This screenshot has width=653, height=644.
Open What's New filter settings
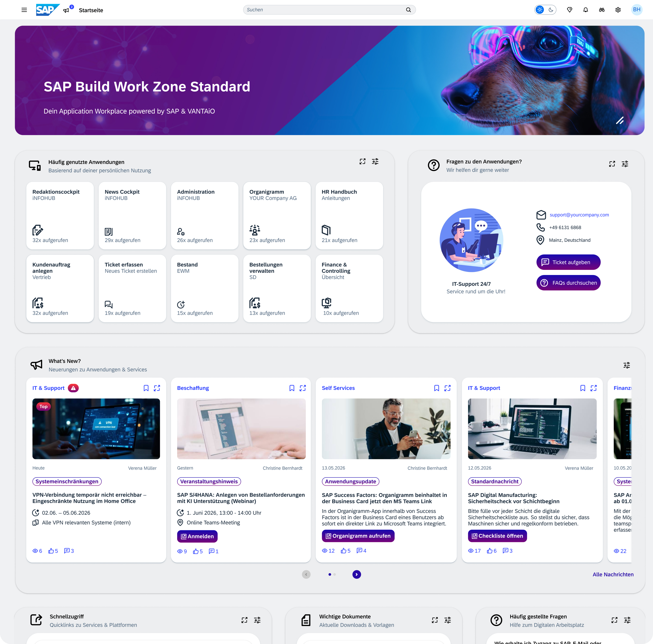[627, 365]
